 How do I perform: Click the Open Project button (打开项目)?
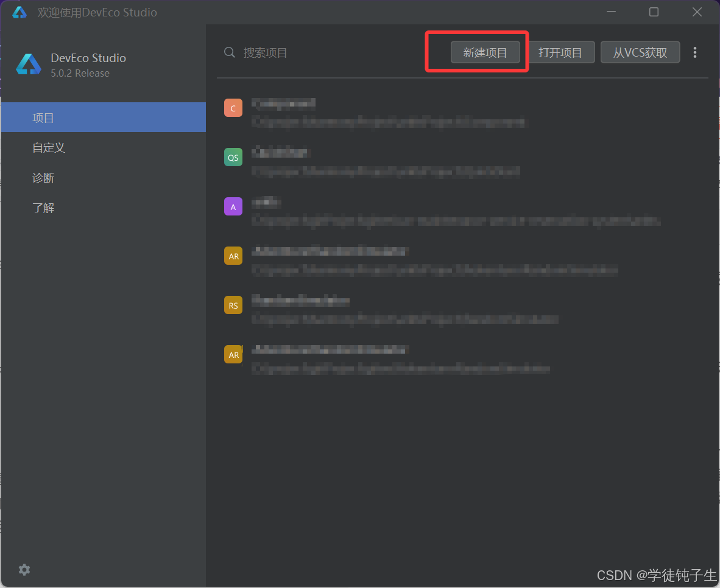pyautogui.click(x=560, y=52)
